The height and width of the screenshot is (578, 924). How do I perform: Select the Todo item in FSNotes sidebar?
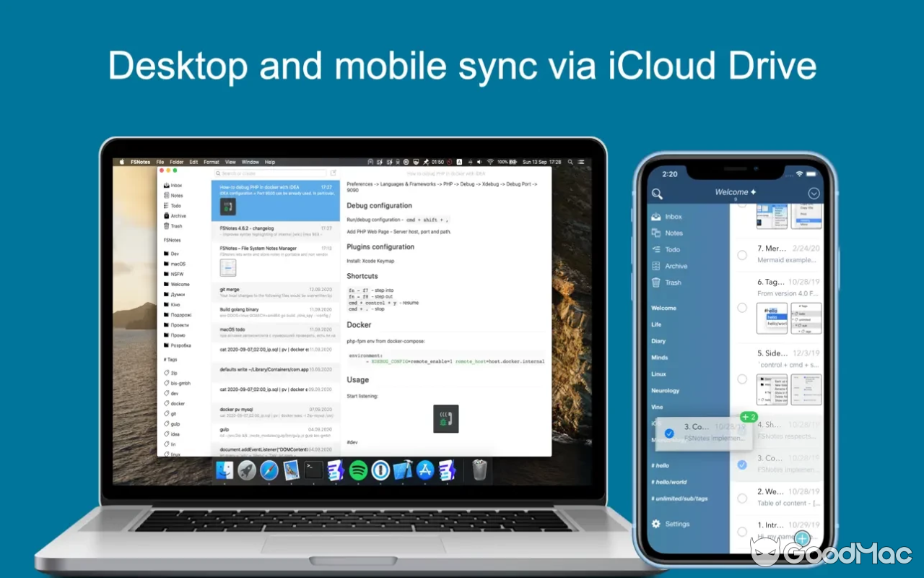(x=175, y=205)
